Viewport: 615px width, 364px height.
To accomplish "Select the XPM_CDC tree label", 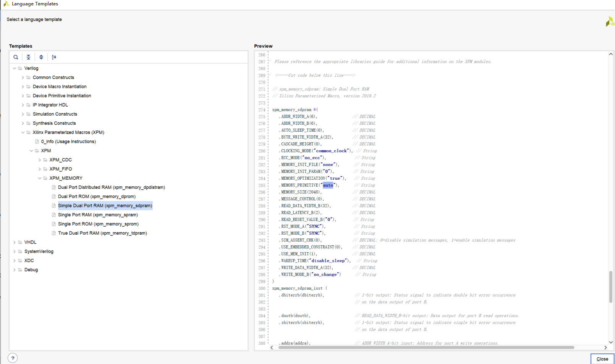I will point(60,160).
